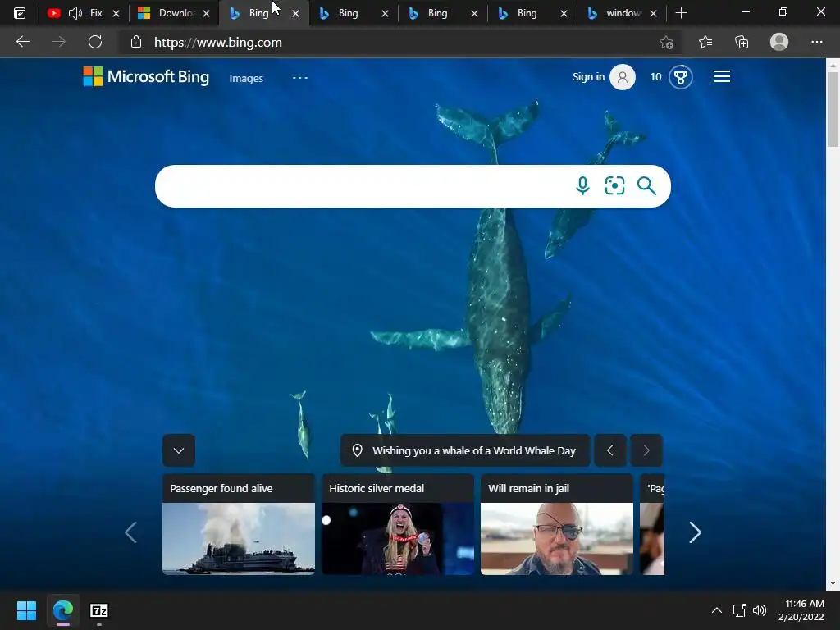The height and width of the screenshot is (630, 840).
Task: View site information lock icon
Action: click(x=136, y=42)
